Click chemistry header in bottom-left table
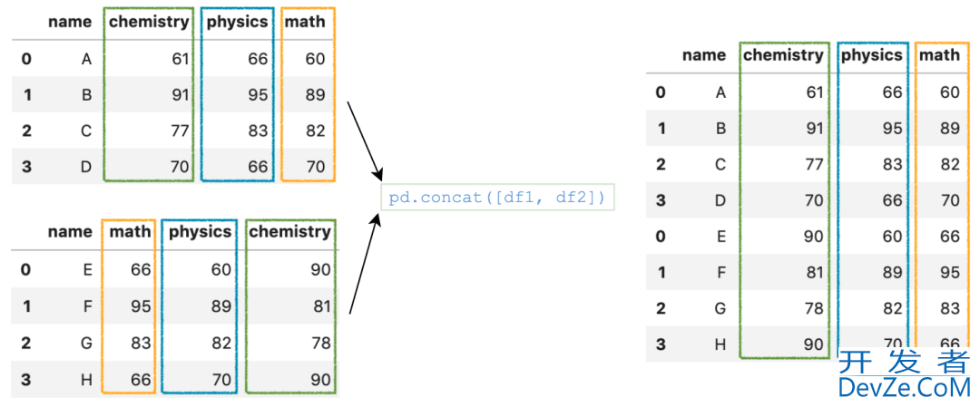Screen dimensions: 980x407 point(290,231)
